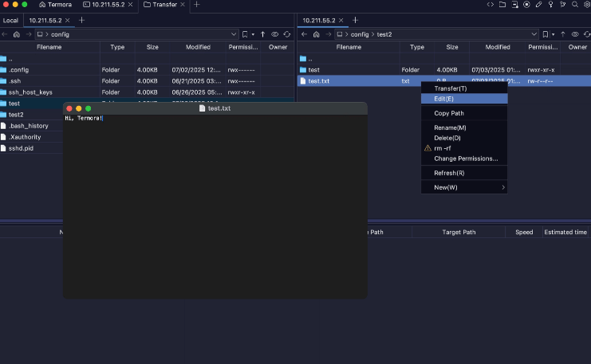591x364 pixels.
Task: Choose Copy Path from context menu
Action: (464, 113)
